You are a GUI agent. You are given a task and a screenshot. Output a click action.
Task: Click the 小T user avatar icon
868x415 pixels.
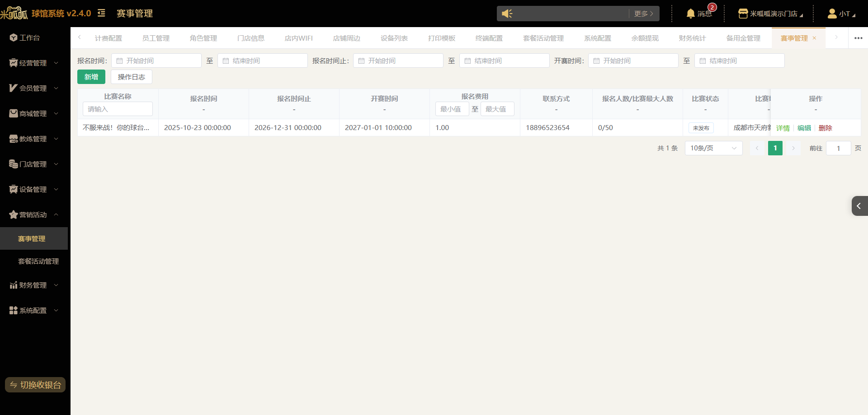coord(832,14)
